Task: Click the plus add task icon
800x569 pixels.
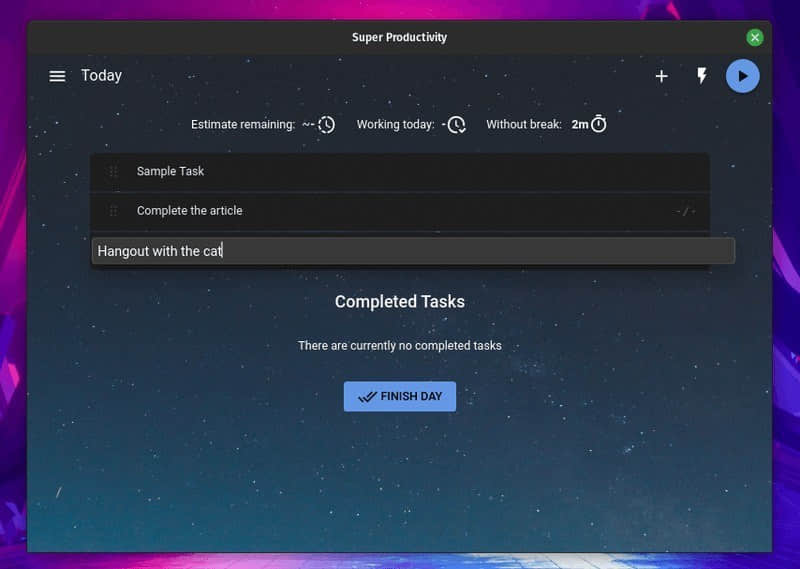Action: tap(661, 77)
